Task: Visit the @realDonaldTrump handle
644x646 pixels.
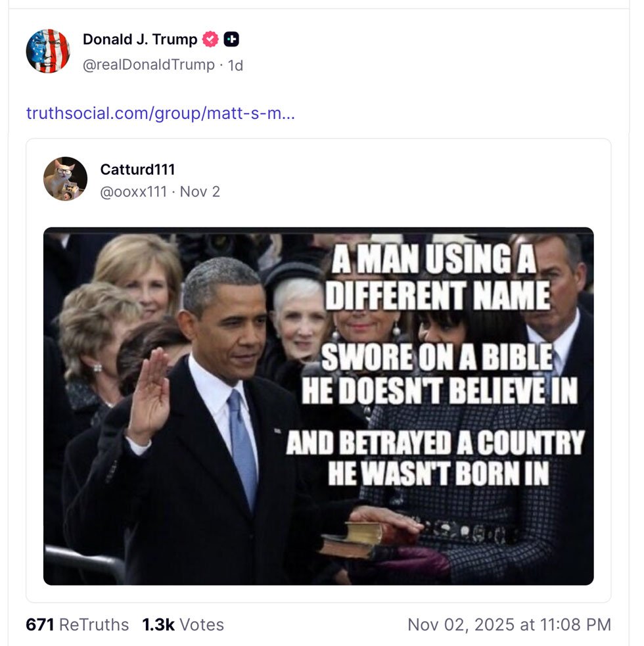Action: (149, 64)
